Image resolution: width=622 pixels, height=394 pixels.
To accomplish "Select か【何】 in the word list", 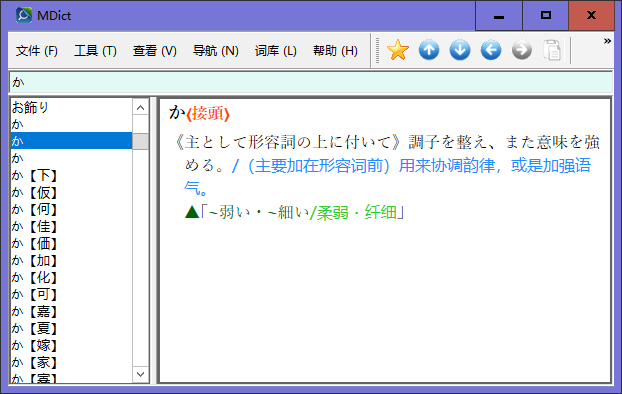I will (71, 209).
